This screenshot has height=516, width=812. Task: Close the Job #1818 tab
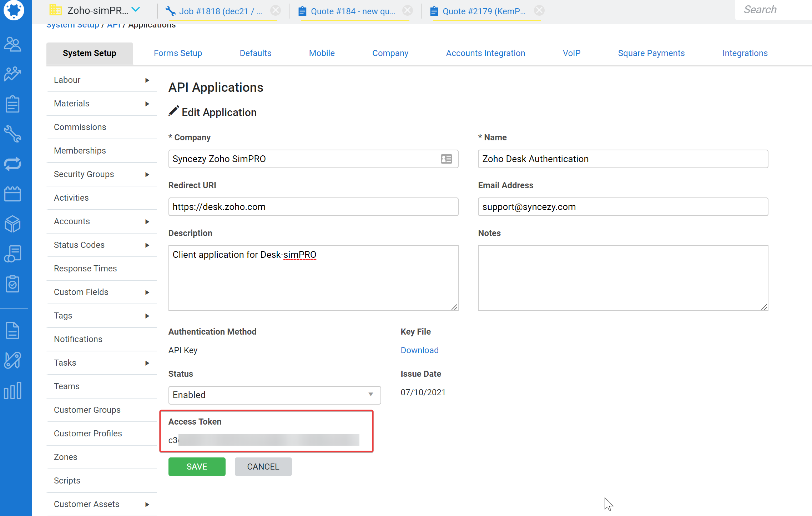click(275, 10)
